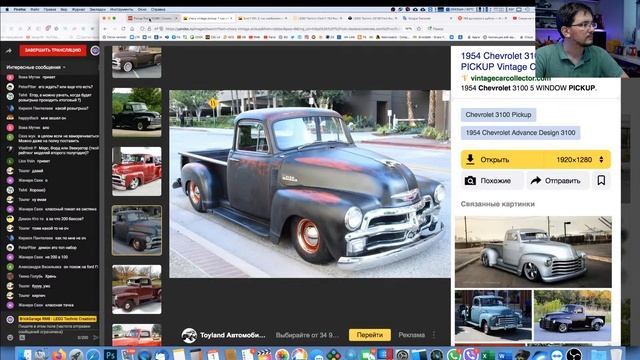Click the share arrow beside stream button
The width and height of the screenshot is (640, 360).
[x=9, y=51]
